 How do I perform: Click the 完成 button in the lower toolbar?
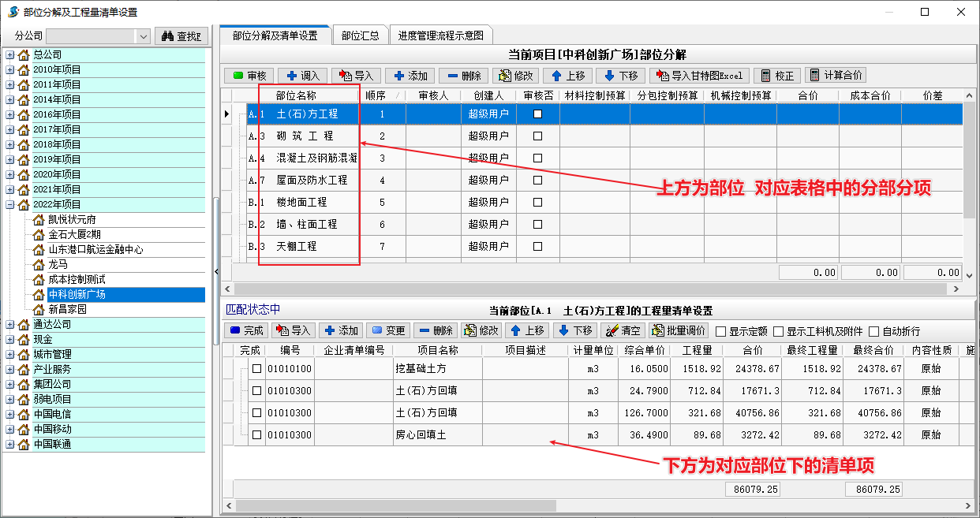coord(246,330)
